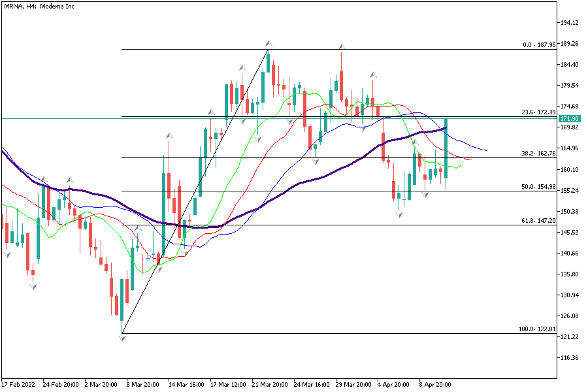The width and height of the screenshot is (588, 392).
Task: Click the 23.6 - 172.39 Fibonacci label
Action: coord(538,112)
